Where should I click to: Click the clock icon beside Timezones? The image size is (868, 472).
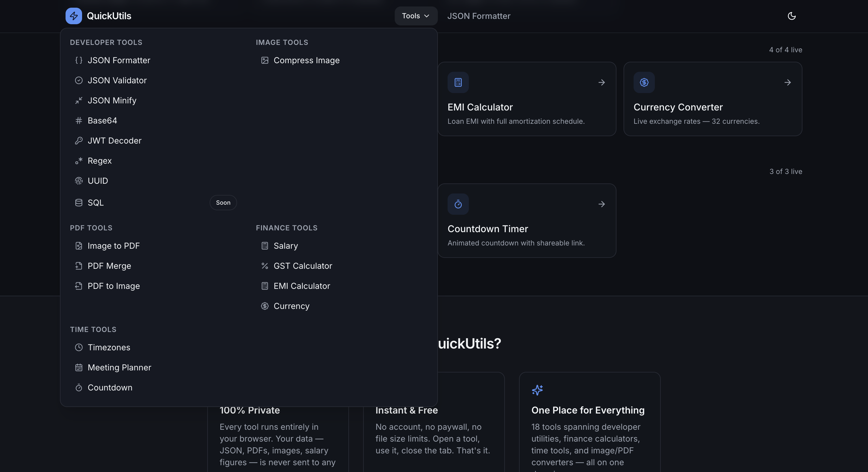pyautogui.click(x=79, y=347)
